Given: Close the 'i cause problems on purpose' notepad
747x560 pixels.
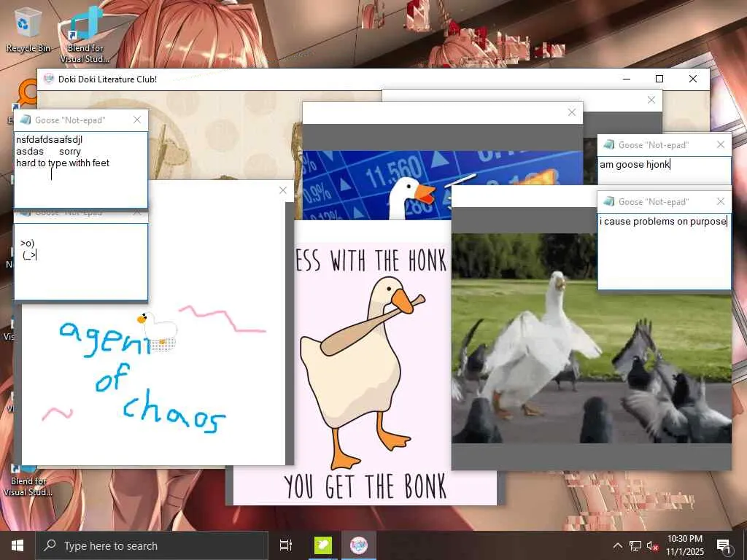Looking at the screenshot, I should click(720, 202).
